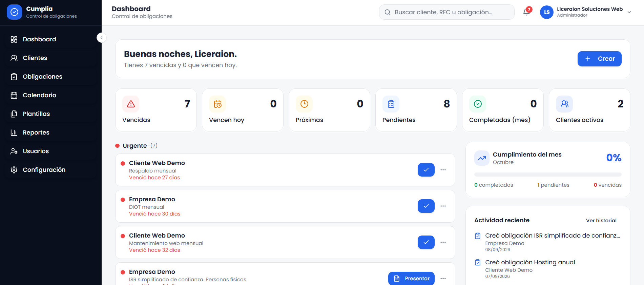The width and height of the screenshot is (644, 285).
Task: Open the Reportes section
Action: [x=51, y=133]
